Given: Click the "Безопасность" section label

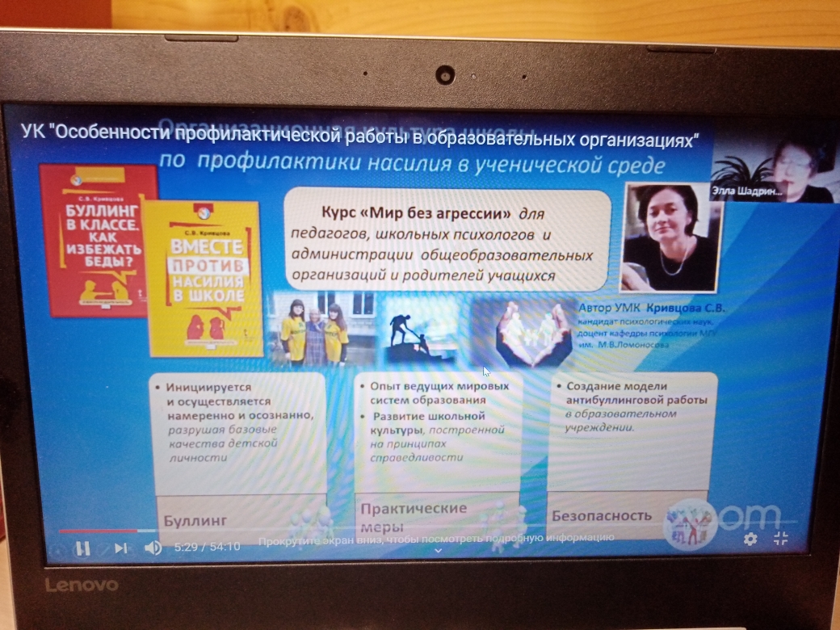Looking at the screenshot, I should (x=601, y=514).
